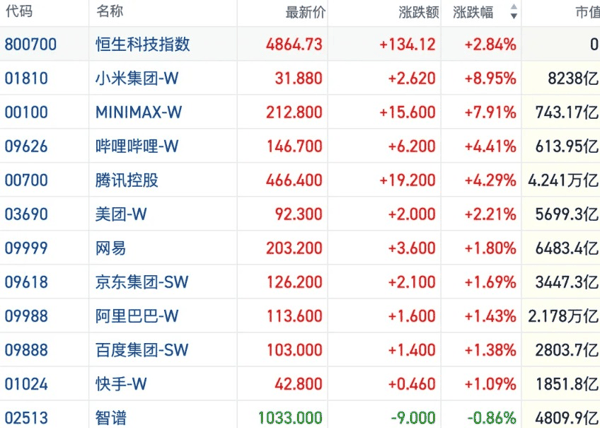Open stock code 01810 link
Viewport: 600px width, 428px height.
click(x=26, y=78)
